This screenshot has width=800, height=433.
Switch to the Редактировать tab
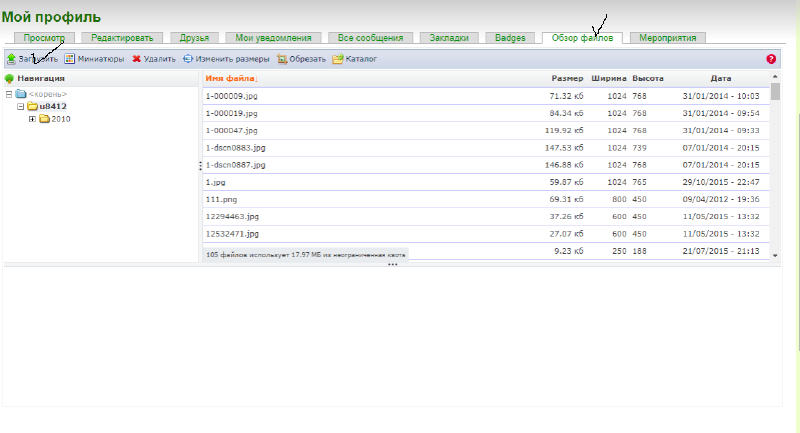[x=122, y=38]
